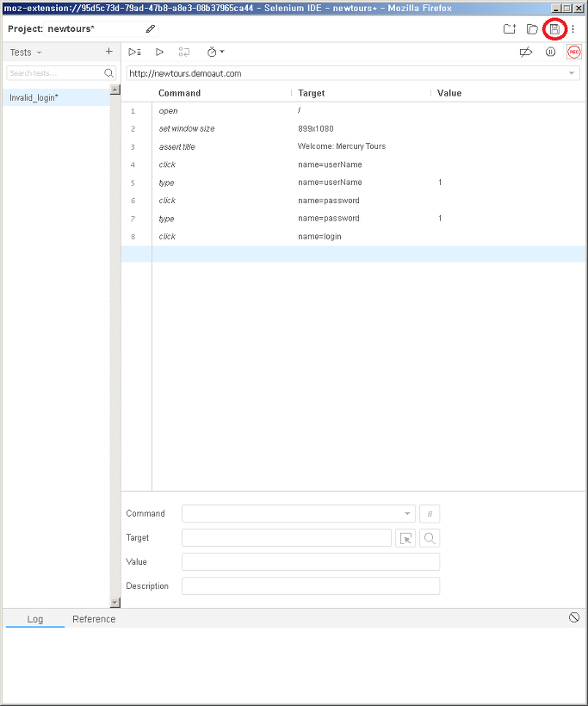588x706 pixels.
Task: Click the Value column header
Action: pyautogui.click(x=449, y=93)
